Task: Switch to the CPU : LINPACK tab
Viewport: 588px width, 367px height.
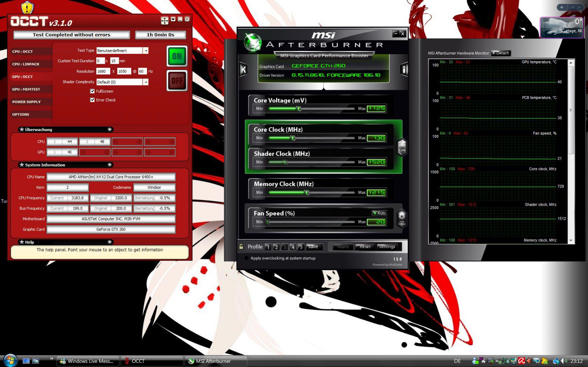Action: coord(31,64)
